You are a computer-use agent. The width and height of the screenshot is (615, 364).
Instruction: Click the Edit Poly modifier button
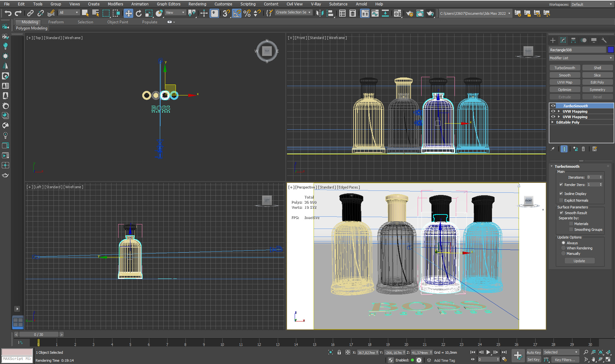pos(597,82)
